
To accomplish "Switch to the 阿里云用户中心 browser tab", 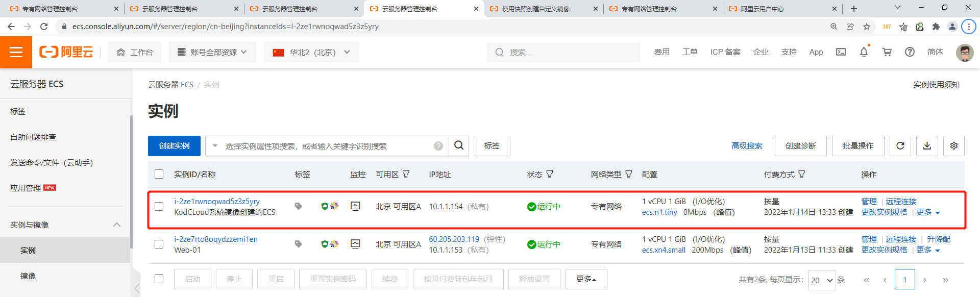I will click(x=782, y=9).
